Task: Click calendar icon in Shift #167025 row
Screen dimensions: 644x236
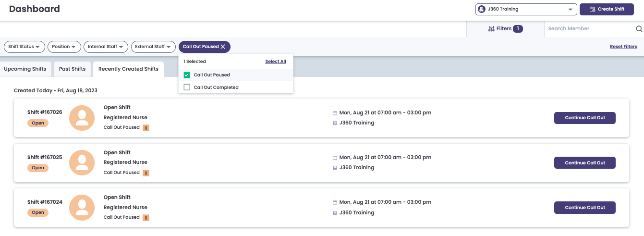Action: (335, 158)
